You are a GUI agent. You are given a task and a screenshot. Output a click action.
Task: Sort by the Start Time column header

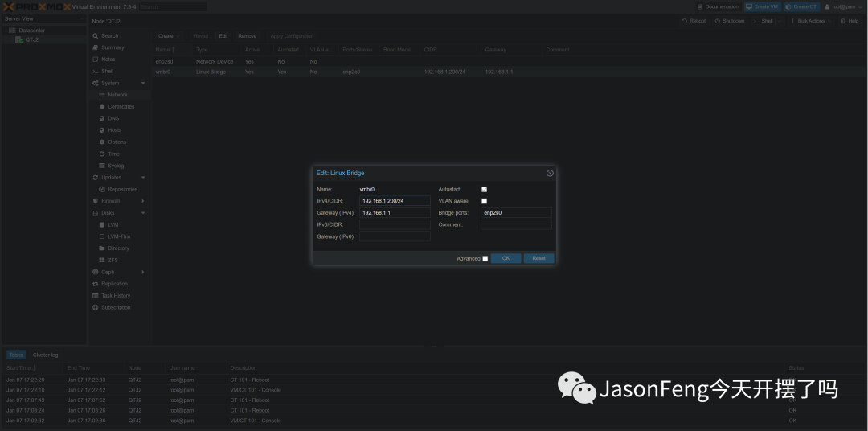31,367
